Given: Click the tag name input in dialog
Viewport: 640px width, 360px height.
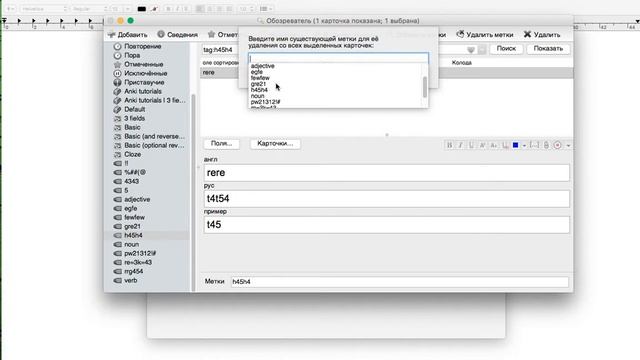Looking at the screenshot, I should (338, 58).
